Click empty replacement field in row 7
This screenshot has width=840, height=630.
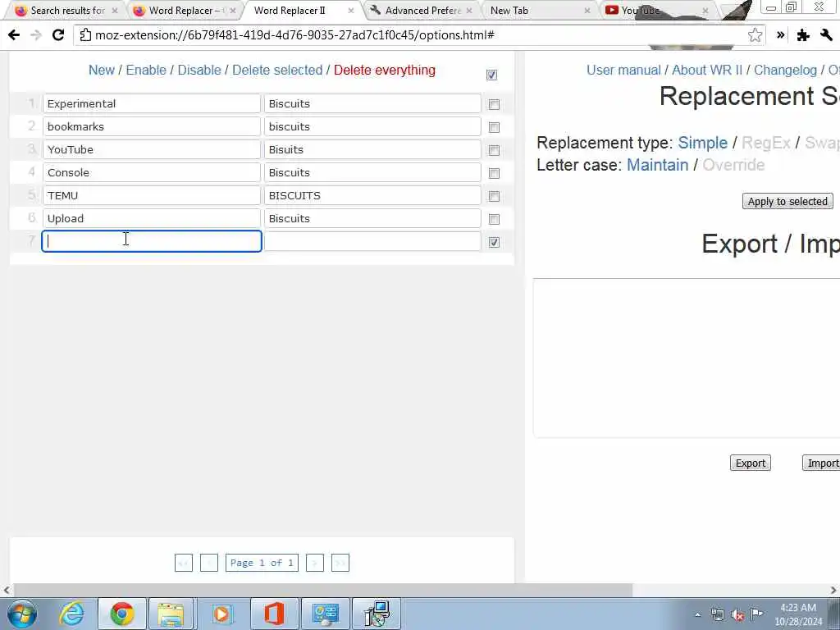tap(372, 242)
